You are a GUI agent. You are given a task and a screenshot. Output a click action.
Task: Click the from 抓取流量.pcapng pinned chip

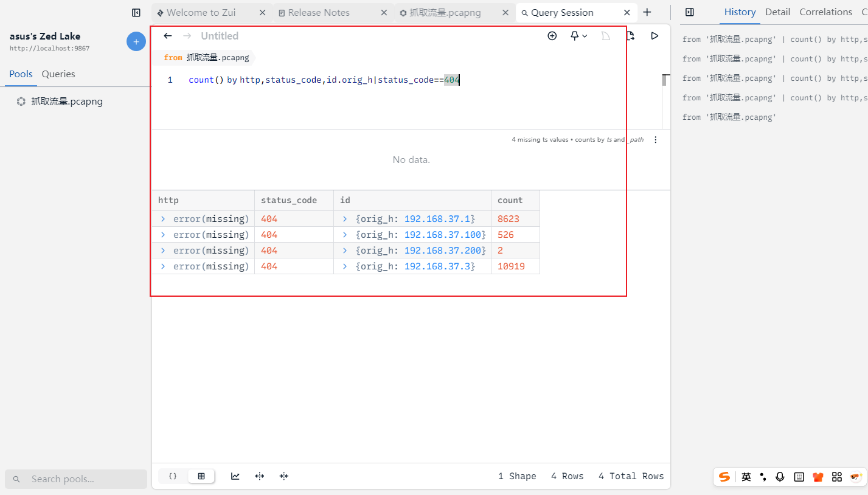click(207, 58)
